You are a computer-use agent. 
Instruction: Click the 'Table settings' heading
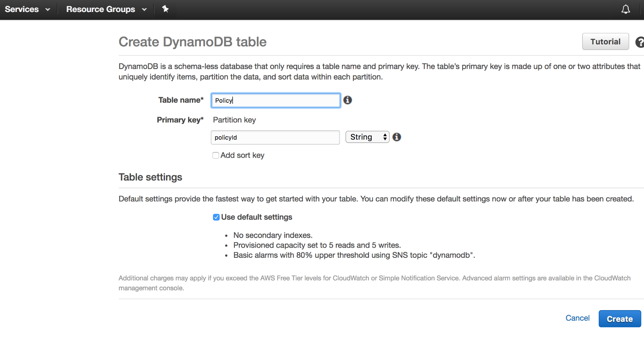click(150, 177)
